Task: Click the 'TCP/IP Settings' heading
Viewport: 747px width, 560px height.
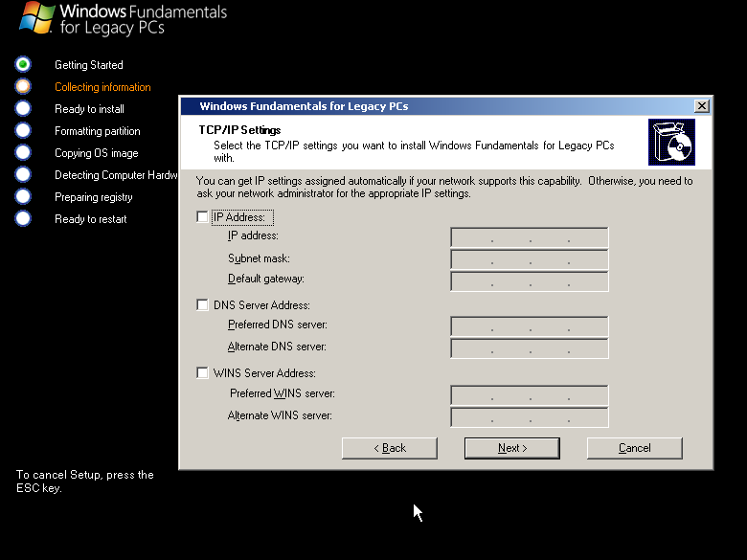Action: click(x=239, y=130)
